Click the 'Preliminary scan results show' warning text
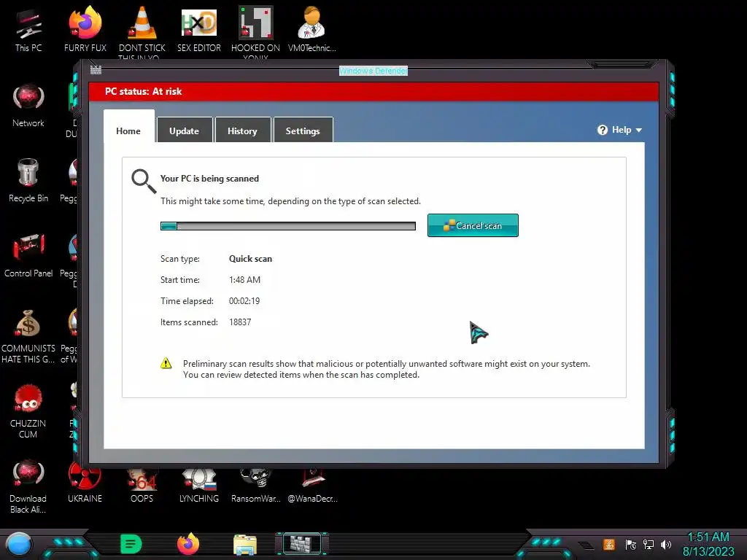Image resolution: width=747 pixels, height=560 pixels. click(x=387, y=369)
